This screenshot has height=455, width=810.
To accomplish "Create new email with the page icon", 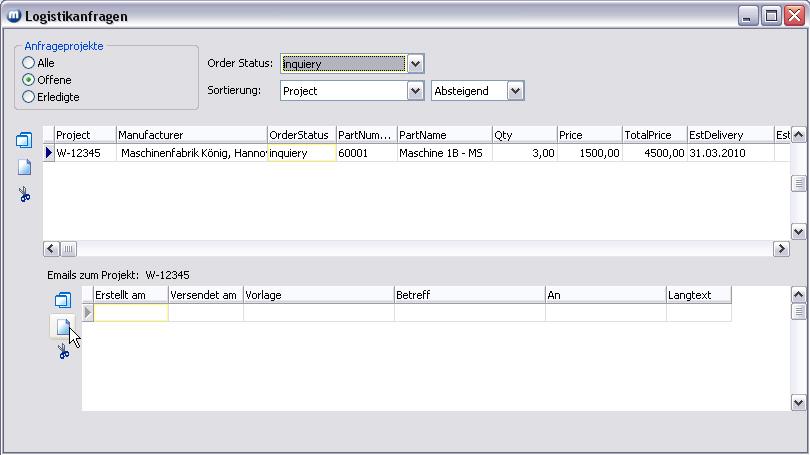I will point(63,326).
